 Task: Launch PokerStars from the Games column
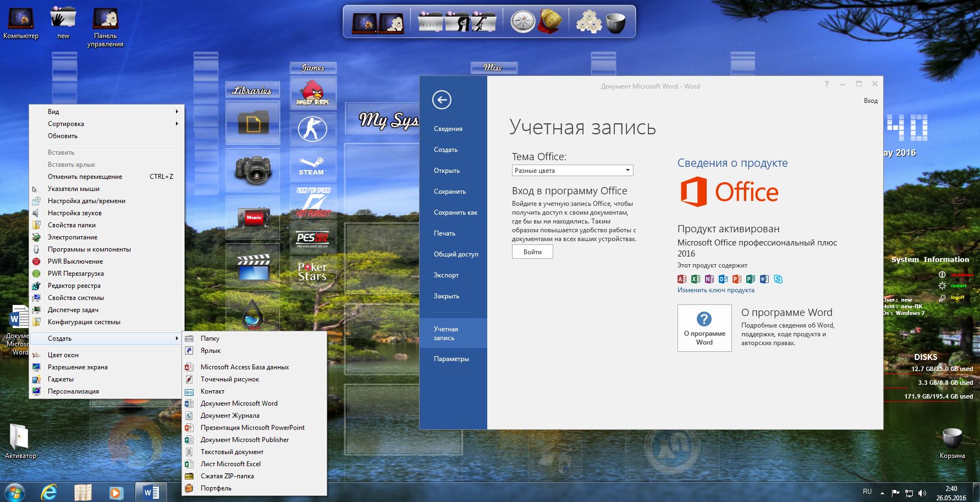(x=312, y=274)
